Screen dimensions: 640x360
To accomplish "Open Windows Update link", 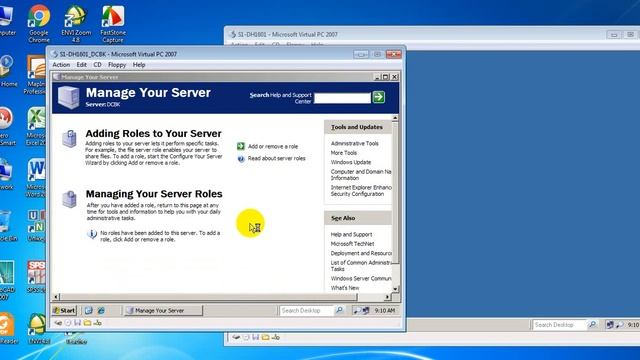I will coord(351,162).
